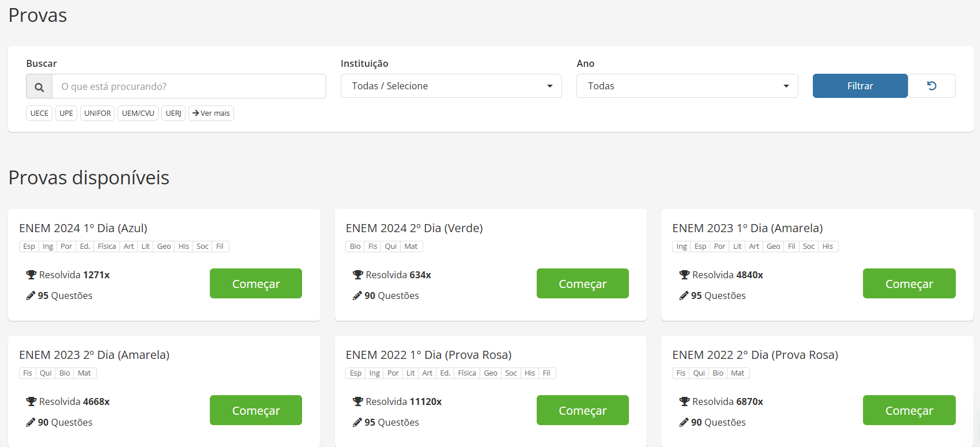The width and height of the screenshot is (980, 447).
Task: Select the UNIFOR quick filter tag
Action: 97,113
